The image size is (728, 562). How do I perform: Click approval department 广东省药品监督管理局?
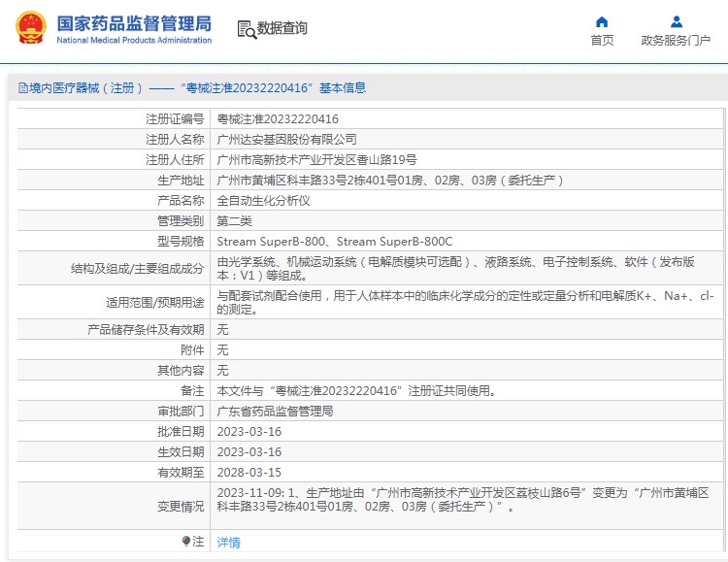coord(275,412)
